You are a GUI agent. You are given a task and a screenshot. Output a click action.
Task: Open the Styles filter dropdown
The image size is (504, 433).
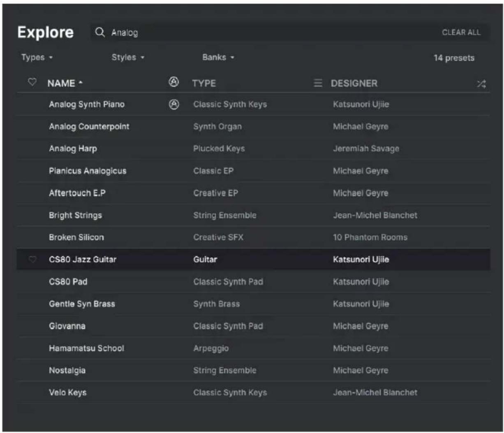tap(128, 58)
